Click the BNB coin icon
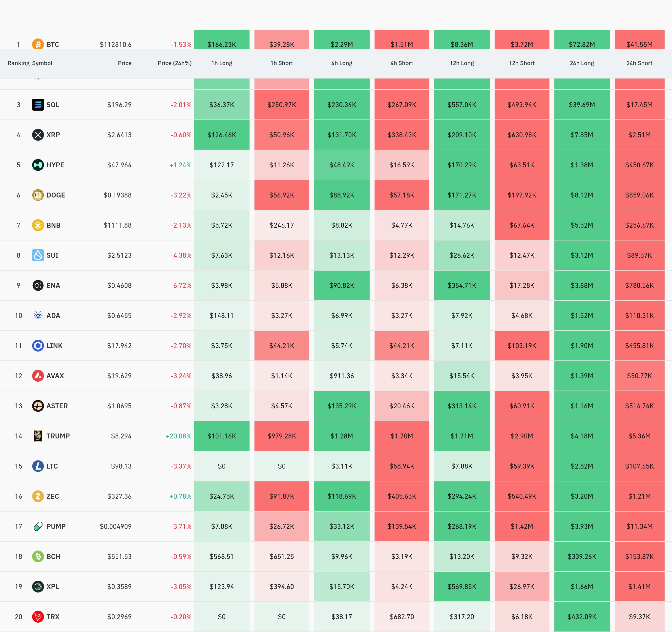The height and width of the screenshot is (632, 672). (x=38, y=225)
